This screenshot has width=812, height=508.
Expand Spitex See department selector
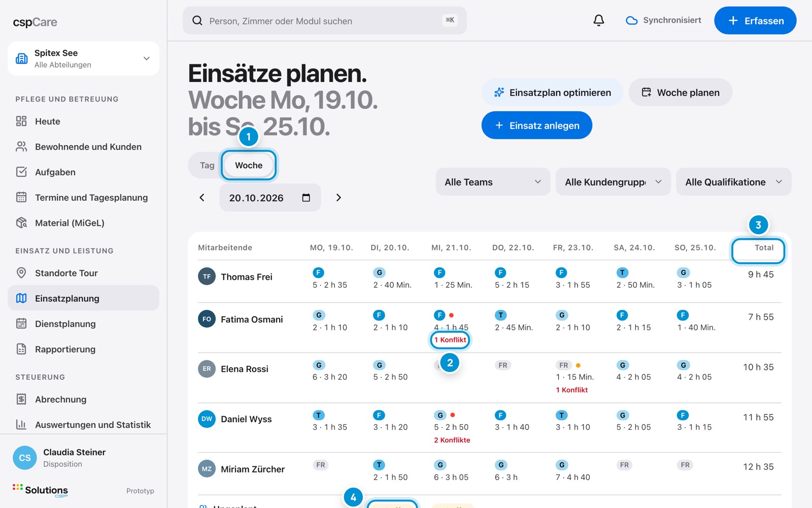83,58
